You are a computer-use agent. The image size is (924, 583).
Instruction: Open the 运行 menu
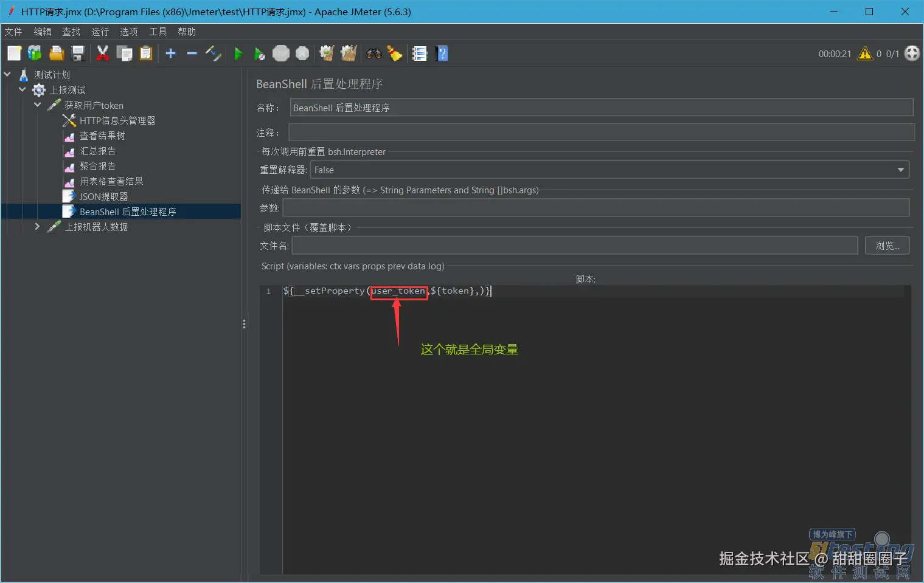(100, 32)
